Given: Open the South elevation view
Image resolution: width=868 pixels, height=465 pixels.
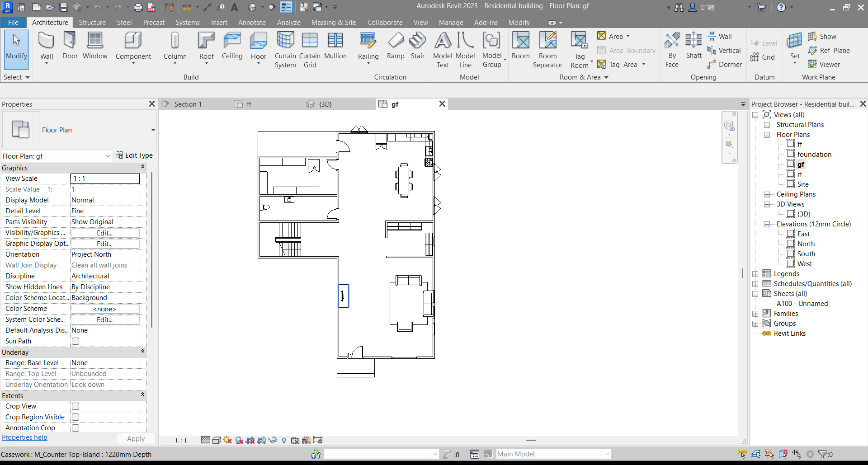Looking at the screenshot, I should (806, 254).
